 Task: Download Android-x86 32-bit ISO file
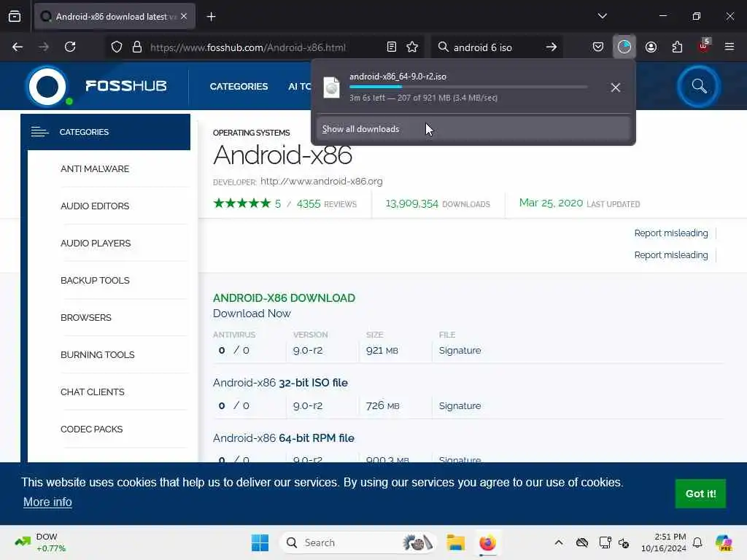280,383
